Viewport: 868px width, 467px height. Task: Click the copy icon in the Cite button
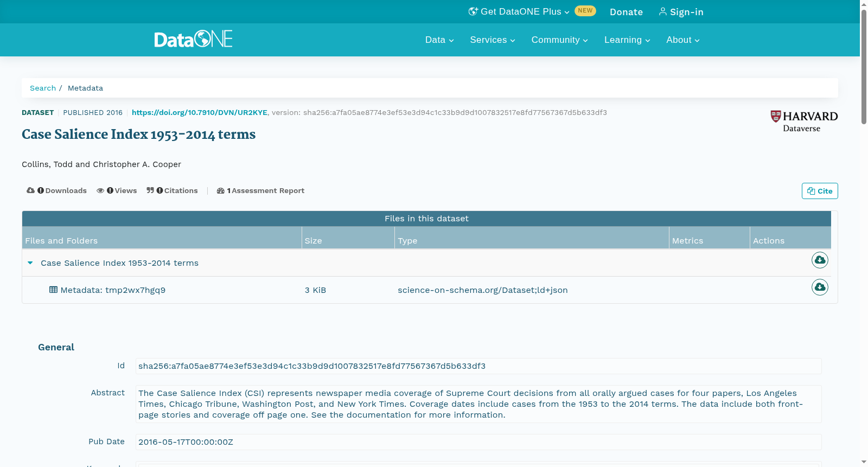coord(811,191)
